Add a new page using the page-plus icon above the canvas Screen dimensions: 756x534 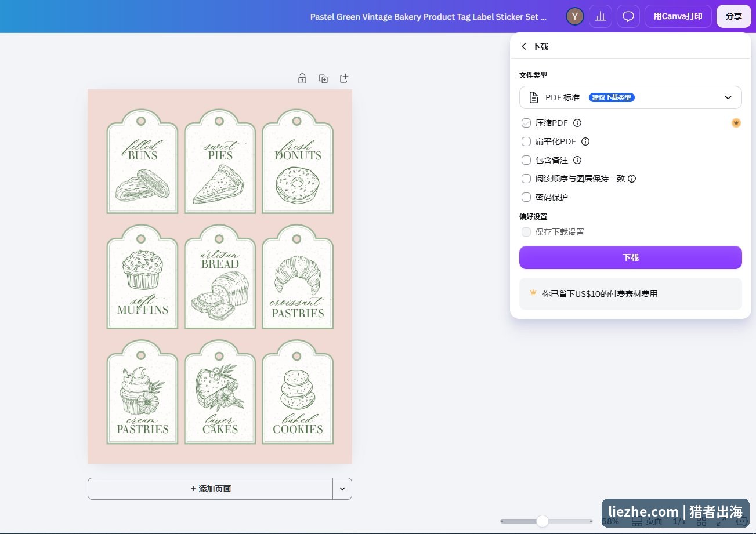(x=344, y=78)
